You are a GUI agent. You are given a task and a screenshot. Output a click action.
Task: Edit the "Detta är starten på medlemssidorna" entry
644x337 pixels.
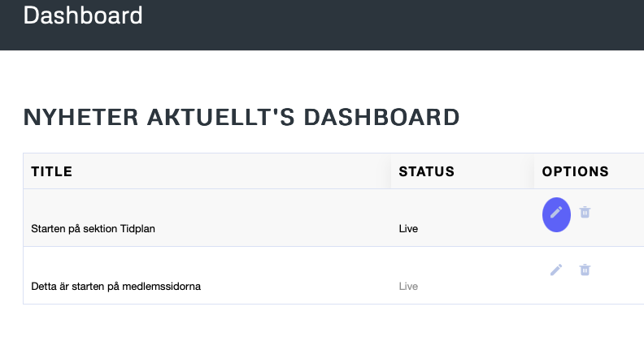pos(556,270)
